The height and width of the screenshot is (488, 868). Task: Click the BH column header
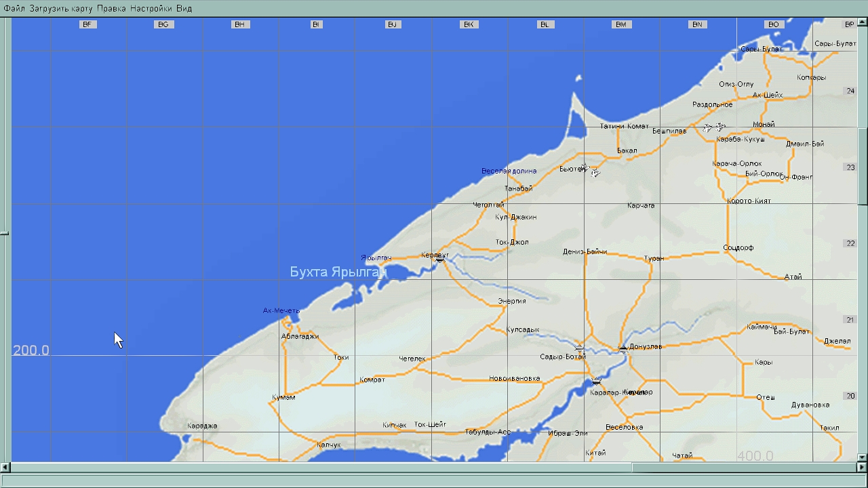tap(239, 24)
